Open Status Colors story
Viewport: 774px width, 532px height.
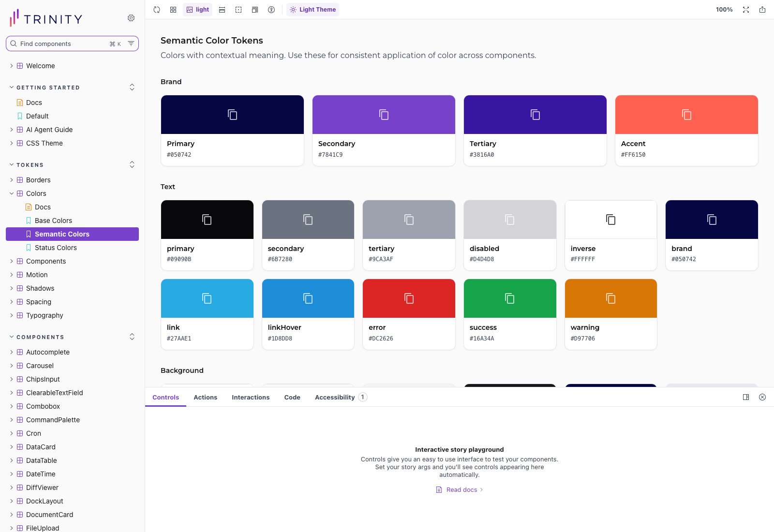[x=73, y=248]
